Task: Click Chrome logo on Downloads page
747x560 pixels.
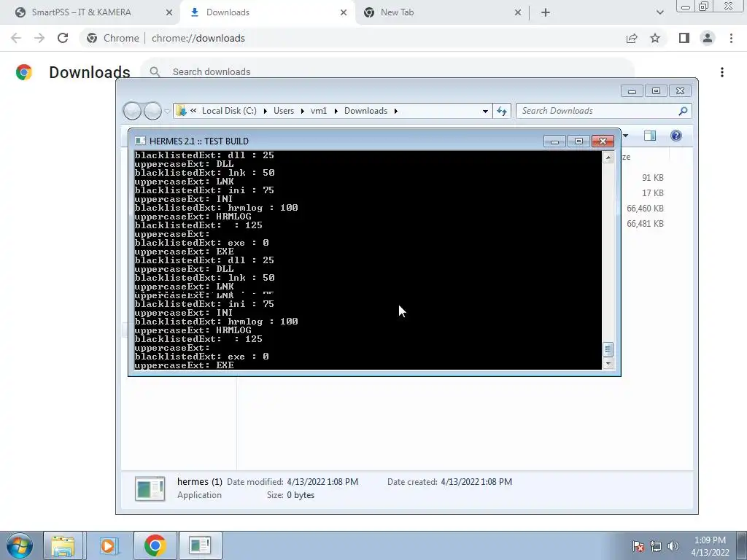Action: [x=24, y=72]
